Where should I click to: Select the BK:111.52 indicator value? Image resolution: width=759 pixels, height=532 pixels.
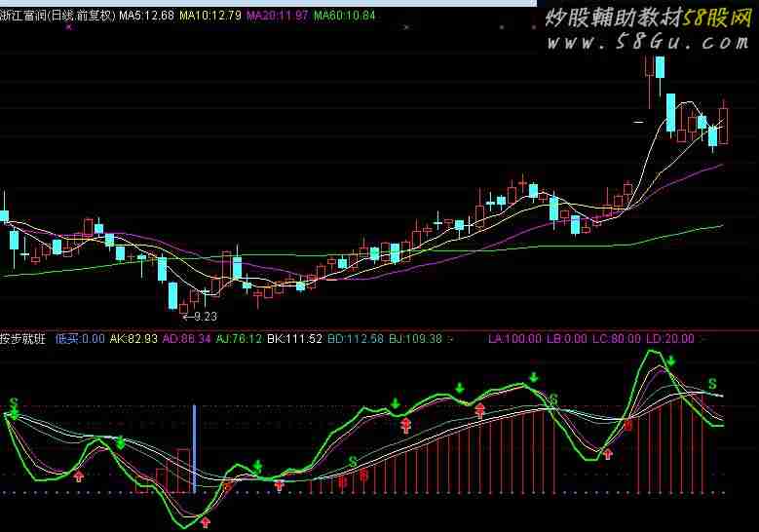point(294,339)
